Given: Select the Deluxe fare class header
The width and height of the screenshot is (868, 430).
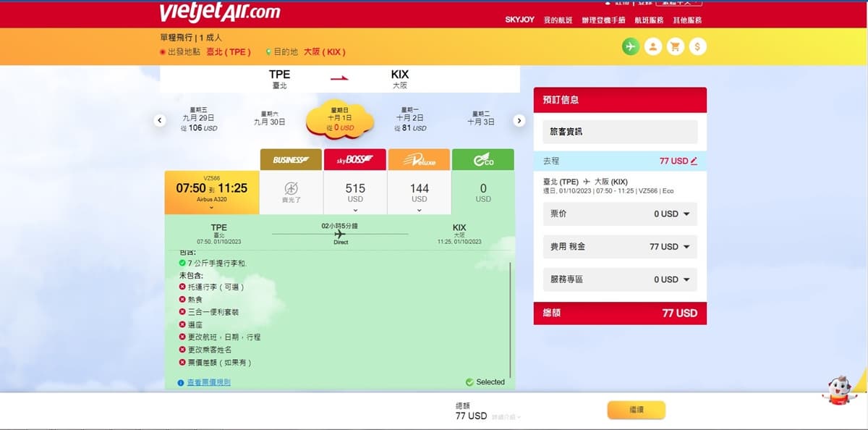Looking at the screenshot, I should pyautogui.click(x=419, y=160).
